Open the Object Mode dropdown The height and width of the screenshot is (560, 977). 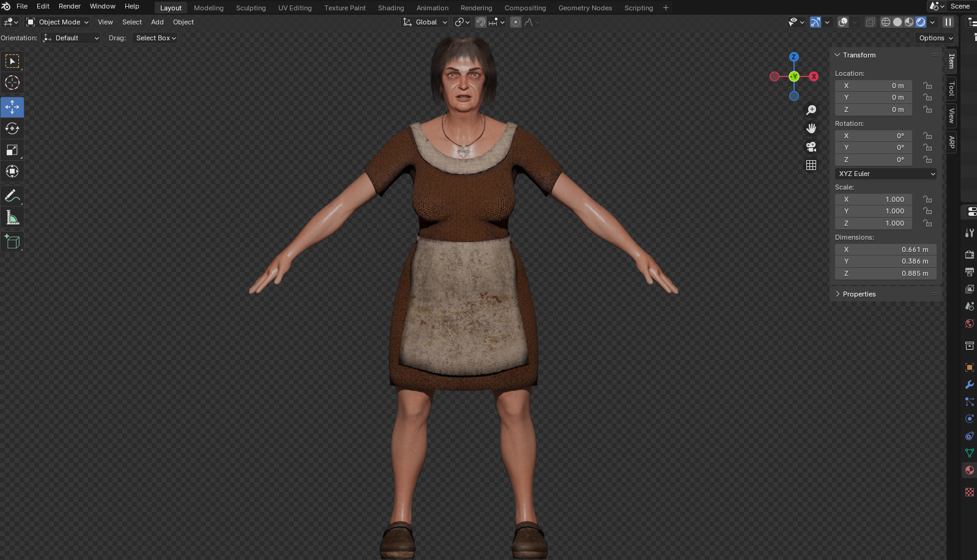pos(58,22)
